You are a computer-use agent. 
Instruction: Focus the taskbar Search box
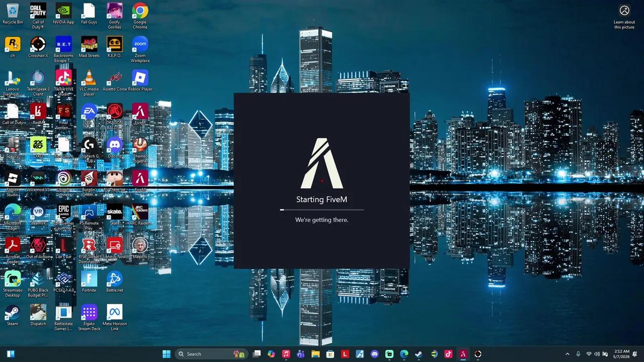click(211, 354)
